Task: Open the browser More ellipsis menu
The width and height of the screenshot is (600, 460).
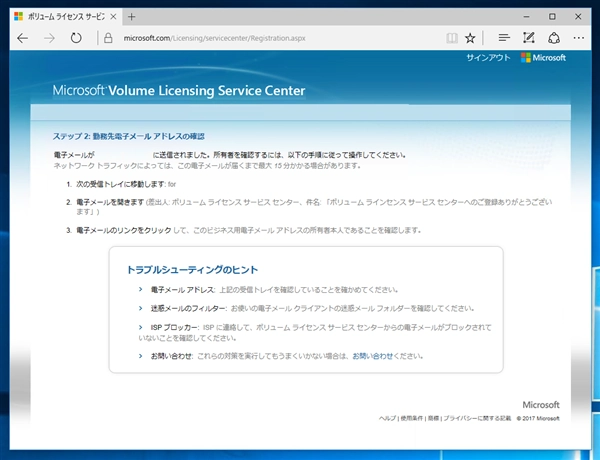Action: 579,38
